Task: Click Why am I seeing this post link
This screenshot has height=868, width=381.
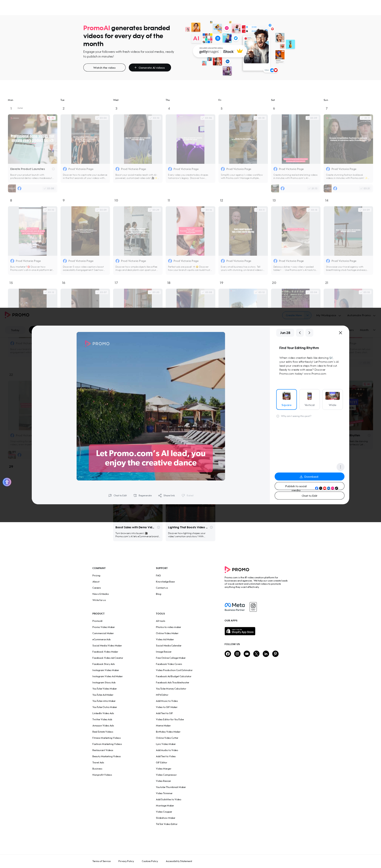Action: coord(296,416)
